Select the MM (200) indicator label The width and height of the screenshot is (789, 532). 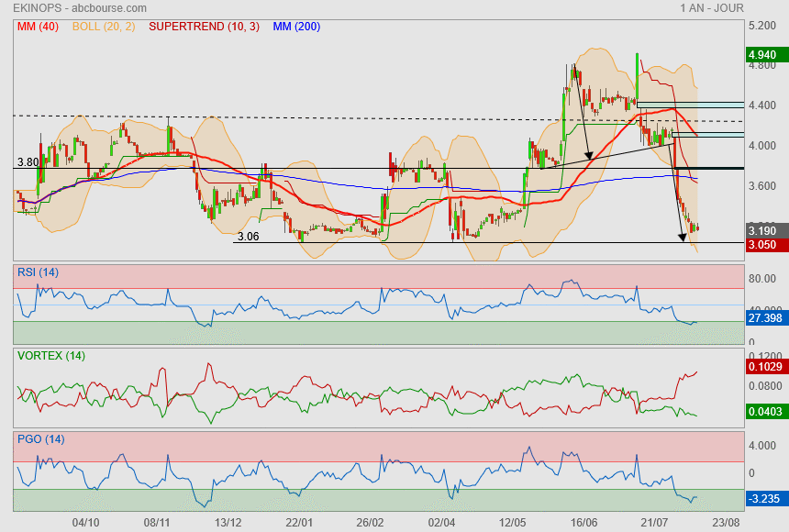(x=296, y=27)
